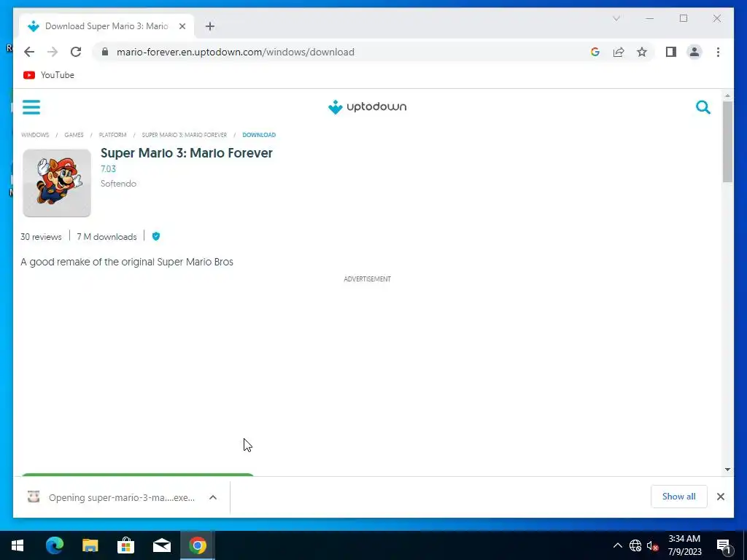This screenshot has height=560, width=747.
Task: Open the Chrome profile avatar
Action: (x=694, y=52)
